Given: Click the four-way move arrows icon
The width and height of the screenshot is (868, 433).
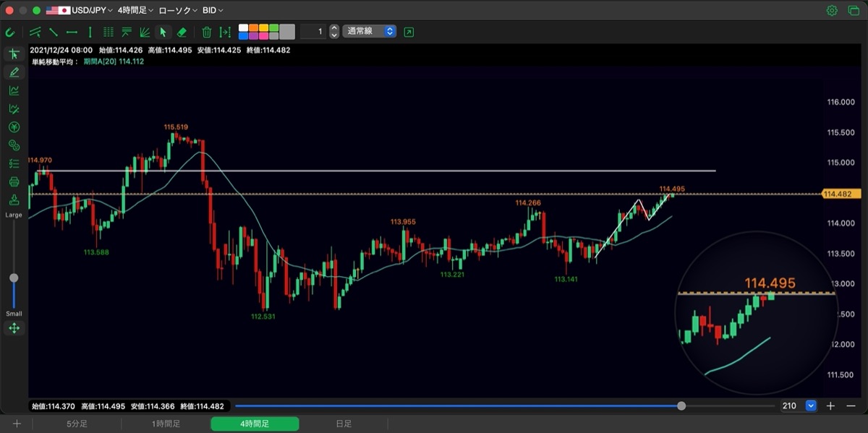Looking at the screenshot, I should [14, 328].
